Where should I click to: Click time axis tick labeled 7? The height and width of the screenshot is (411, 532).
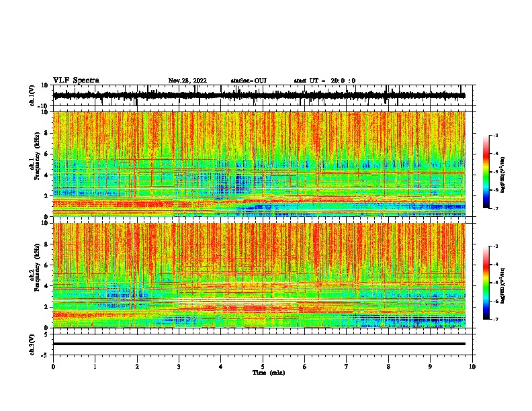click(x=347, y=367)
